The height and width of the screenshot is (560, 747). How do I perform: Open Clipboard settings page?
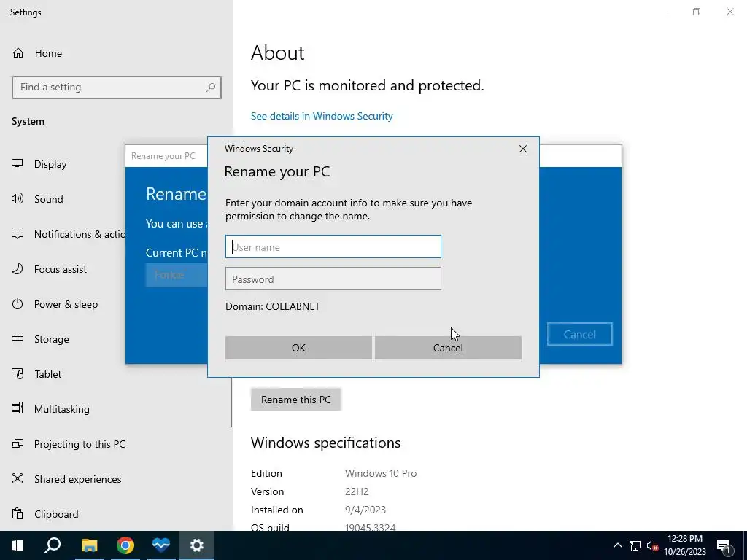(x=56, y=514)
